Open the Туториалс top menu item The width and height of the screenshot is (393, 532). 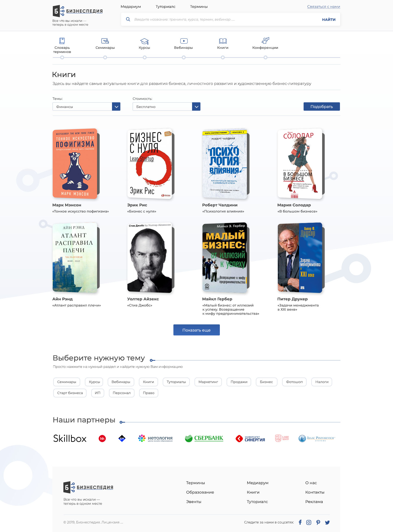click(166, 7)
